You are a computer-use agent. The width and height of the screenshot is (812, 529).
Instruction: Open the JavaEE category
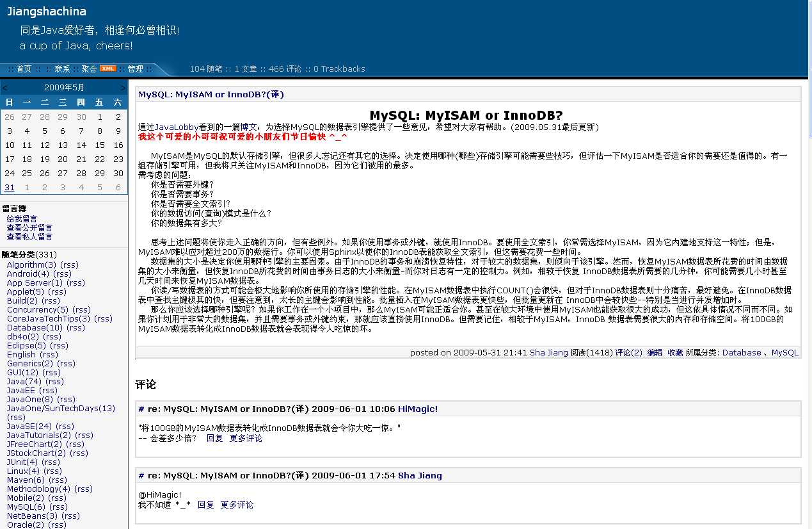click(22, 390)
